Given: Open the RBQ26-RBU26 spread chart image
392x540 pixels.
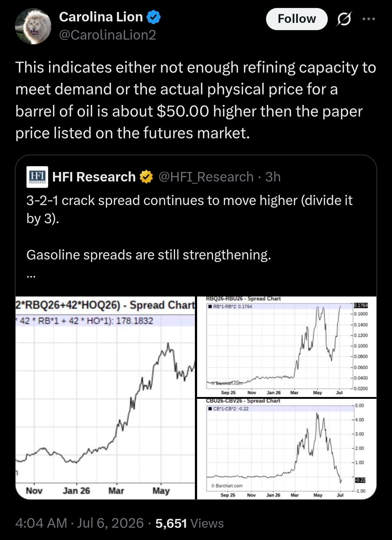Looking at the screenshot, I should pos(287,347).
